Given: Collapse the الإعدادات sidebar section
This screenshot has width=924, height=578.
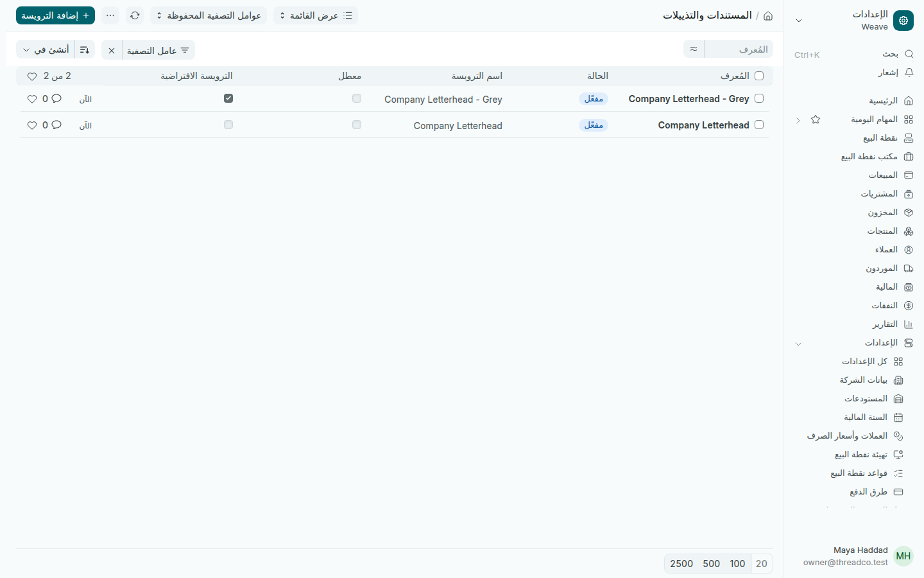Looking at the screenshot, I should (x=798, y=344).
